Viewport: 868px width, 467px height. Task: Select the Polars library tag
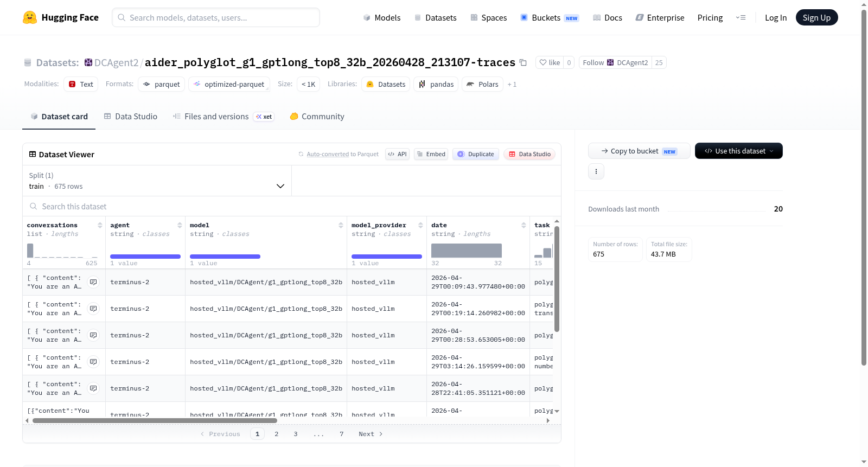click(482, 84)
